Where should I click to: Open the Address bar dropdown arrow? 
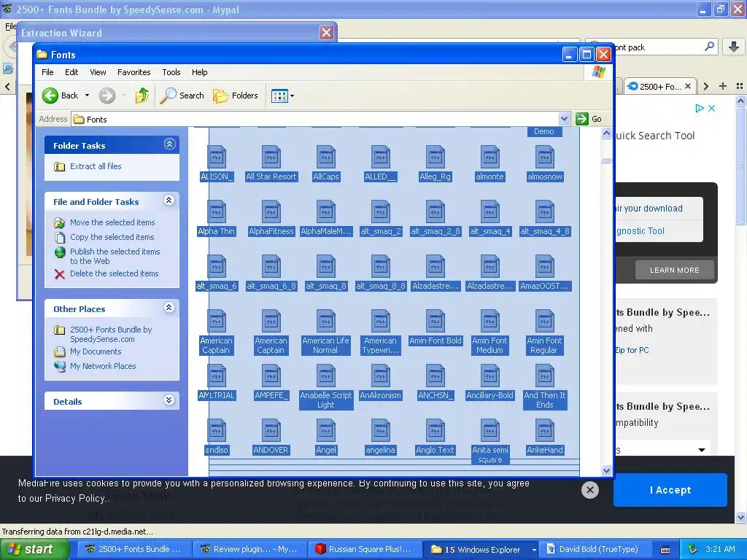click(564, 119)
